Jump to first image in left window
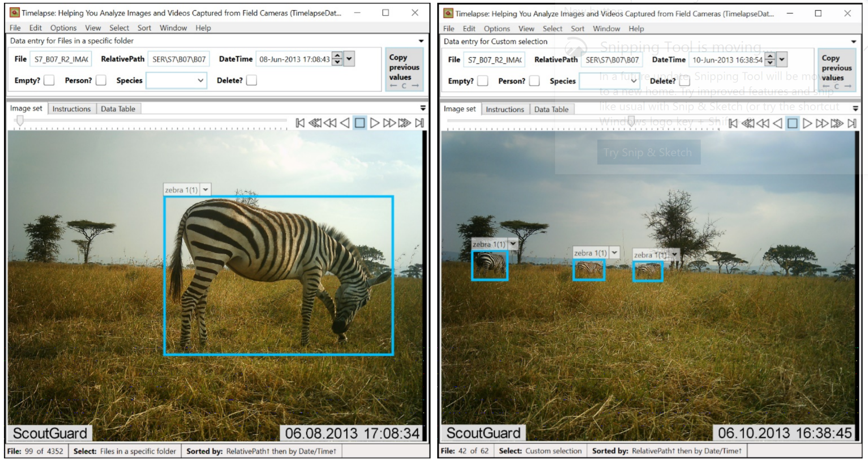 pos(300,123)
